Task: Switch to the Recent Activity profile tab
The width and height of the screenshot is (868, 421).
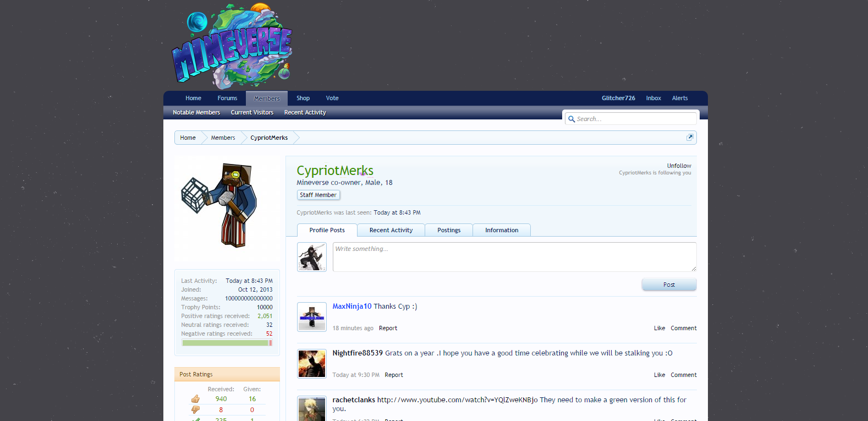Action: 391,230
